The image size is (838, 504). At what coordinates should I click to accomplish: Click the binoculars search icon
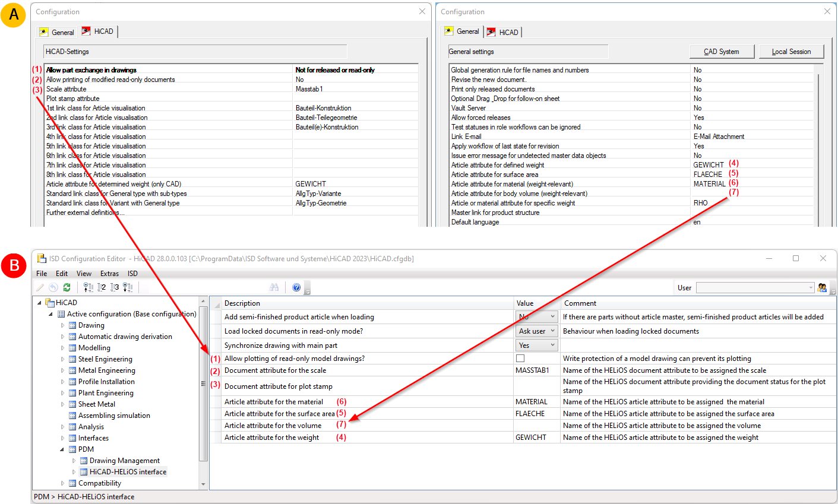(x=274, y=287)
